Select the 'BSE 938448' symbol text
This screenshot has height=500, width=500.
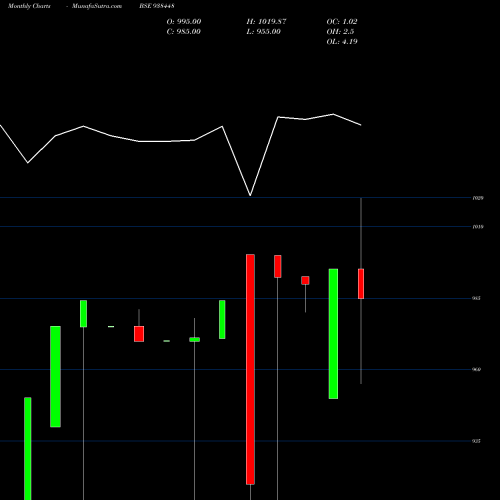(157, 6)
